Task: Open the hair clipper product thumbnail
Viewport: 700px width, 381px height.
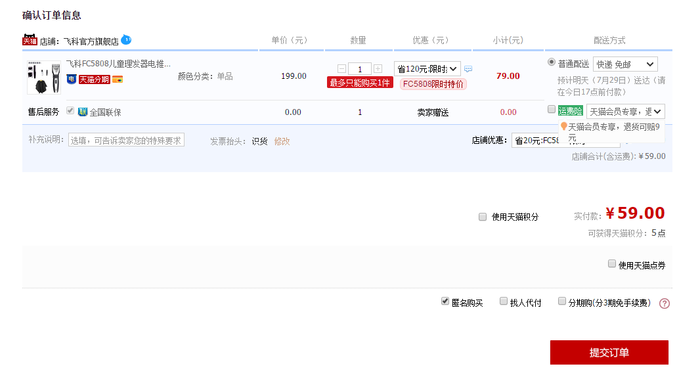Action: tap(44, 78)
